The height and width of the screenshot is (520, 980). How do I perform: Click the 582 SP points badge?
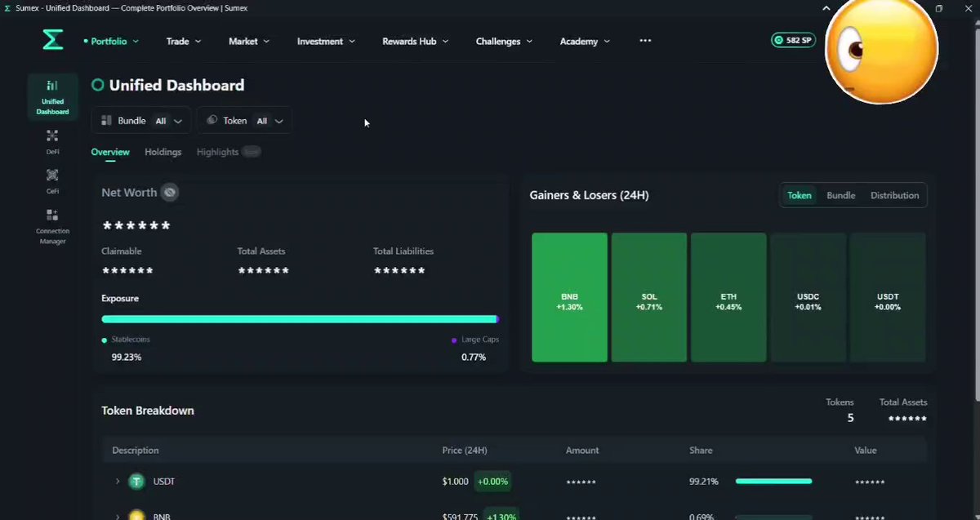click(793, 40)
